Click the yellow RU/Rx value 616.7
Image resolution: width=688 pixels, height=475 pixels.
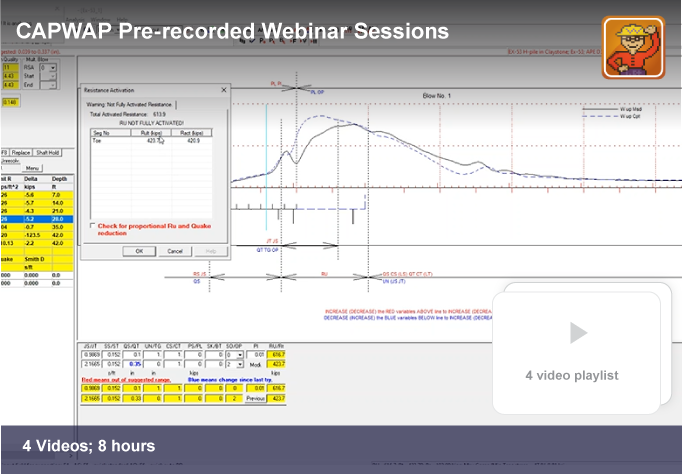pos(276,355)
